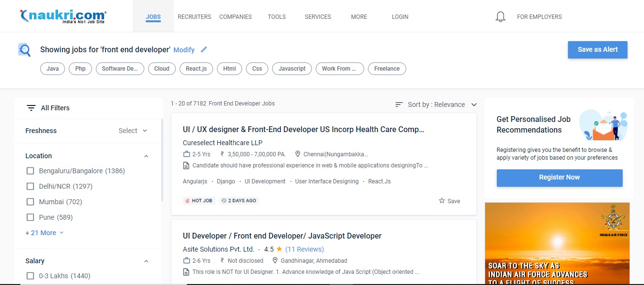Click the All Filters icon
The height and width of the screenshot is (285, 644).
[x=31, y=108]
